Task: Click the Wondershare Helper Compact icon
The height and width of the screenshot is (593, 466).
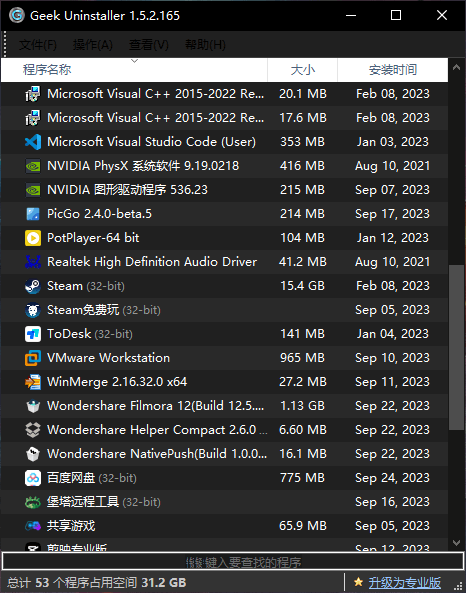Action: coord(33,430)
